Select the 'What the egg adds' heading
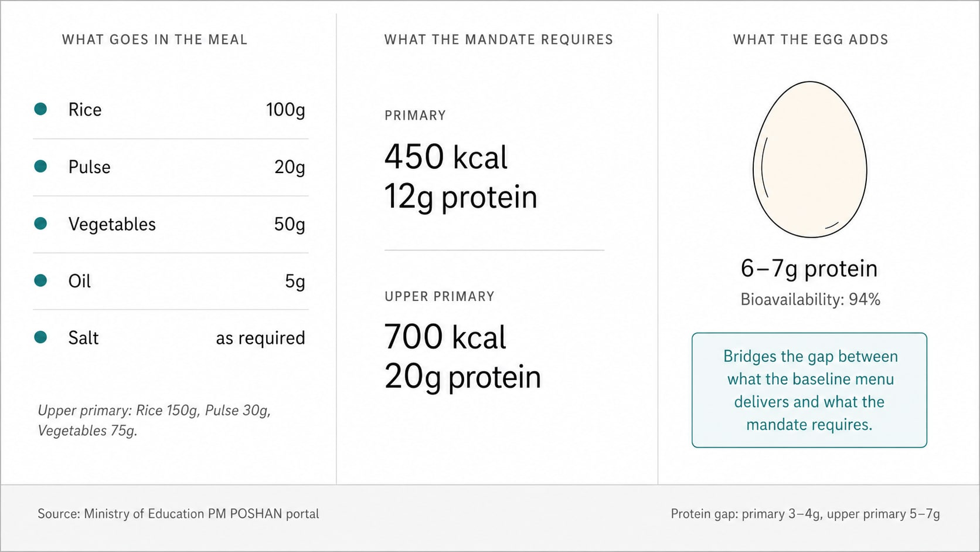Screen dimensions: 980x552 coord(811,39)
